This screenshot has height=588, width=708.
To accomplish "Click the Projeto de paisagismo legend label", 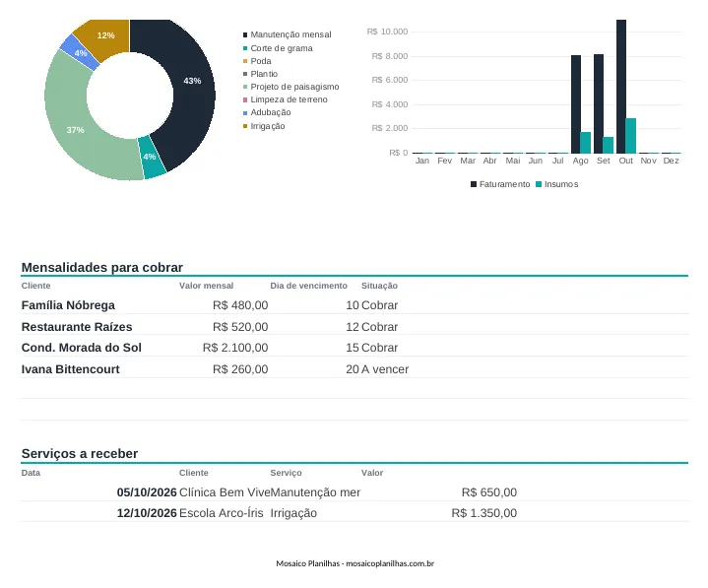I will point(294,87).
